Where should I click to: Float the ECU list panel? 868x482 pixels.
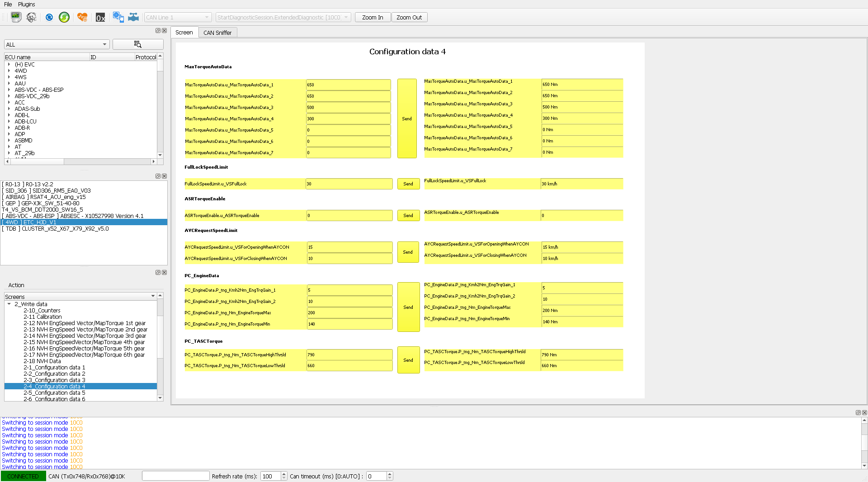[x=158, y=31]
